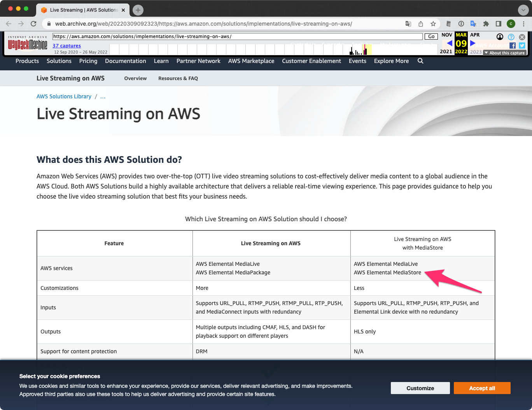
Task: Share capture on Facebook
Action: (x=513, y=46)
